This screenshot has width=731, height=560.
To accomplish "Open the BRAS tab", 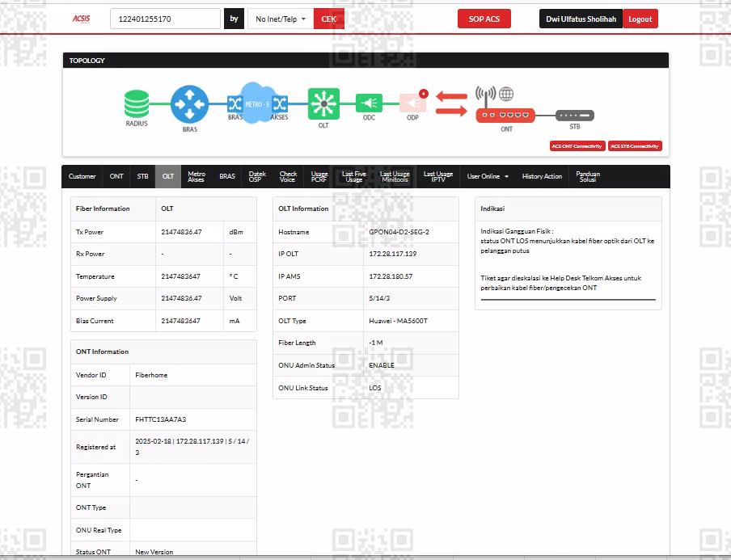I will click(227, 177).
